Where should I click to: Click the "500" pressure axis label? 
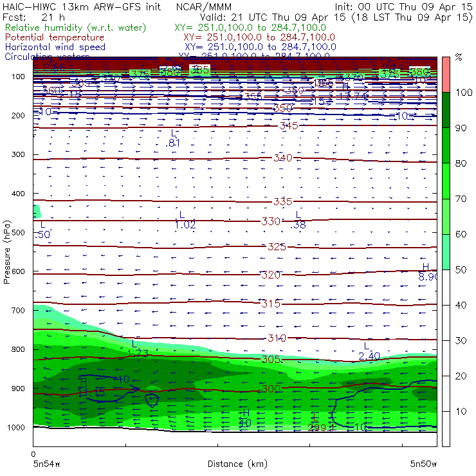18,232
